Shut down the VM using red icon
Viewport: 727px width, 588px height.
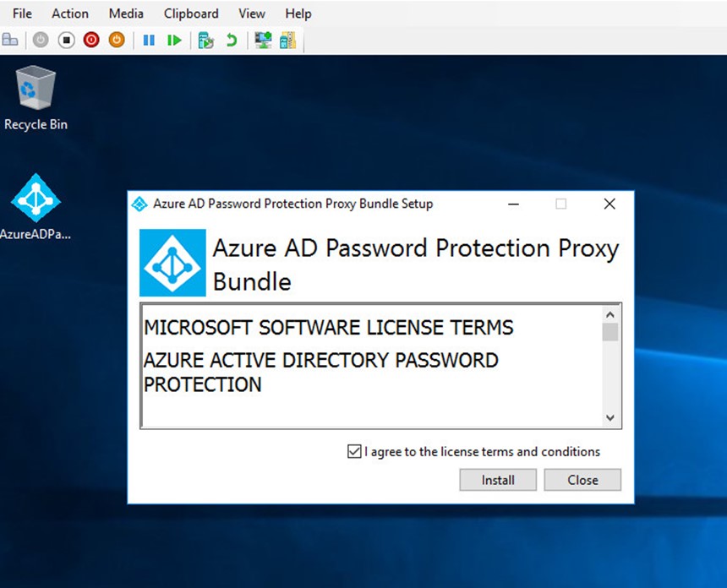[91, 40]
